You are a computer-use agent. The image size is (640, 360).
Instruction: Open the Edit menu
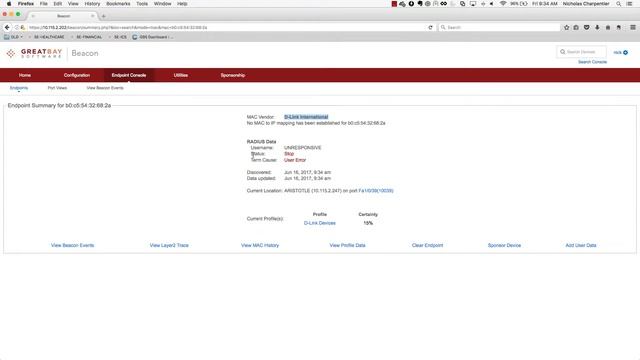coord(58,4)
